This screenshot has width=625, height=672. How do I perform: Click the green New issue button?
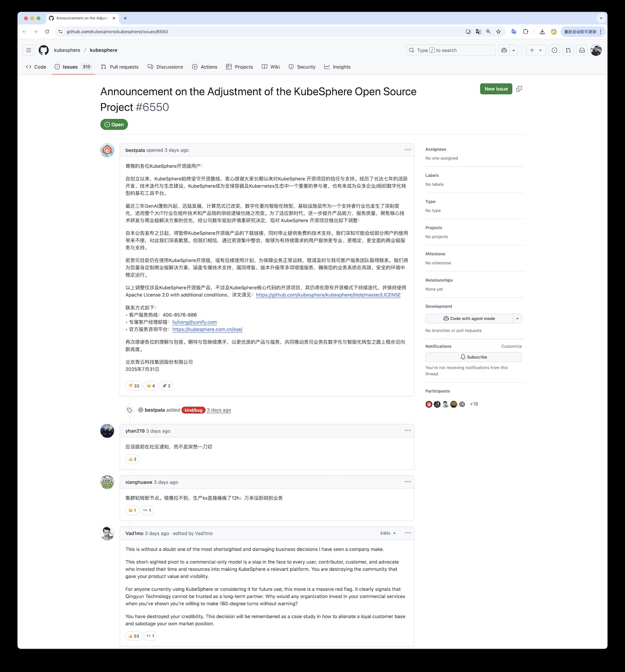pyautogui.click(x=496, y=89)
